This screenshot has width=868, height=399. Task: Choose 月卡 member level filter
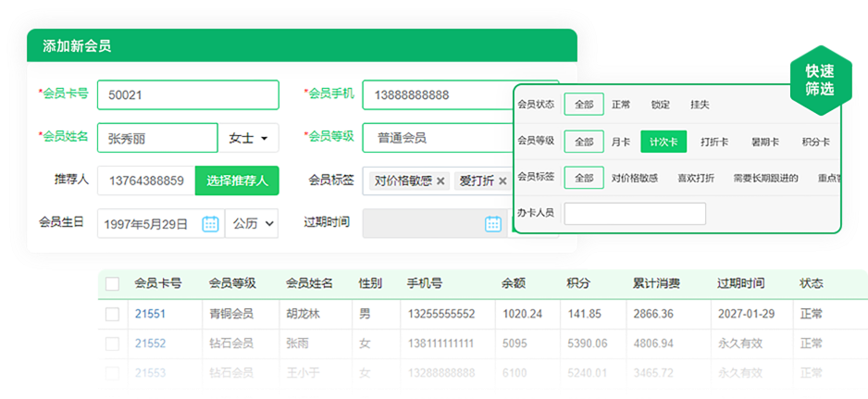(621, 142)
